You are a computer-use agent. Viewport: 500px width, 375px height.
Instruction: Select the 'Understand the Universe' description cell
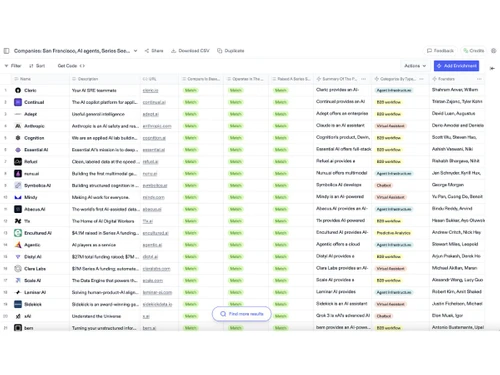click(x=105, y=316)
